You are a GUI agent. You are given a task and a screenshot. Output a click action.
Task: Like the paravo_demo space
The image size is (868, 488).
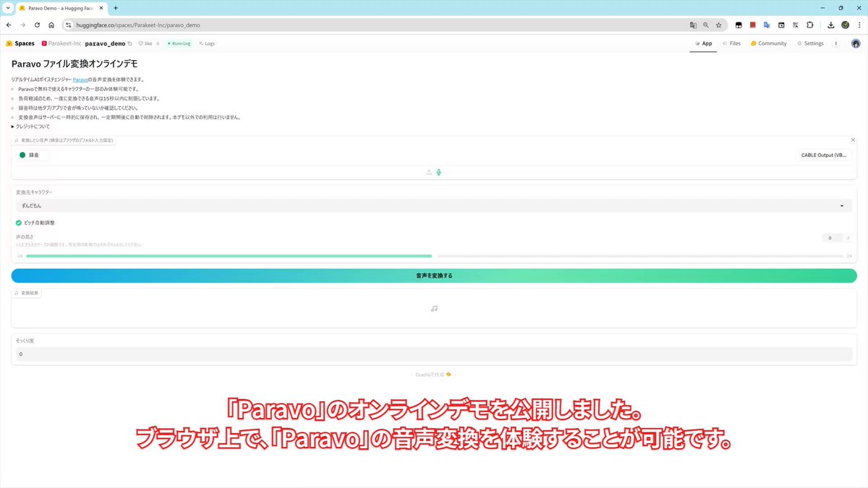pyautogui.click(x=145, y=43)
